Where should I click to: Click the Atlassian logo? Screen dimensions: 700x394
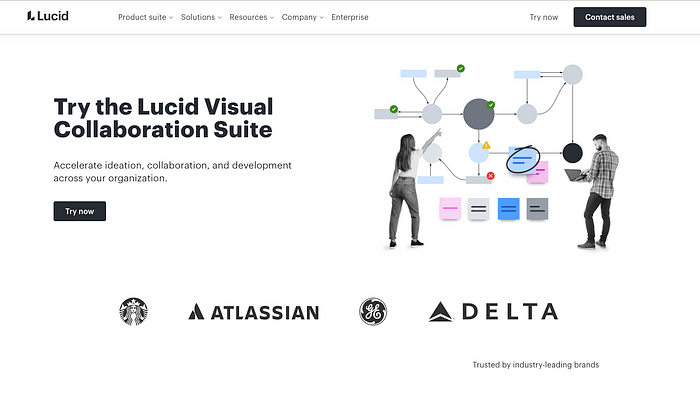[254, 312]
